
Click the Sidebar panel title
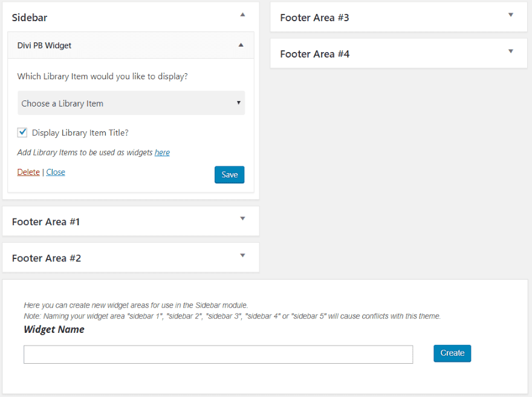pos(30,18)
